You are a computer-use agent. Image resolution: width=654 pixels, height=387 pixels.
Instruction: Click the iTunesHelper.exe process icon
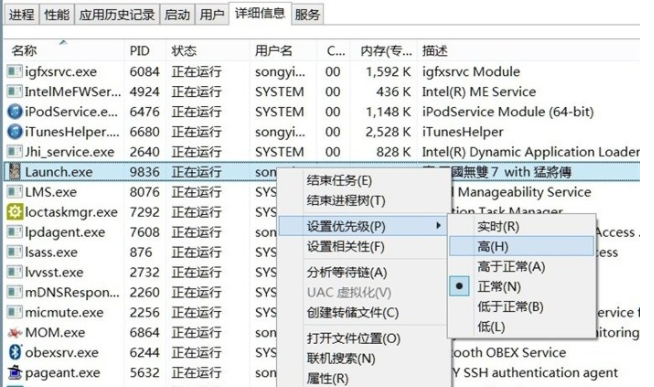pyautogui.click(x=15, y=132)
